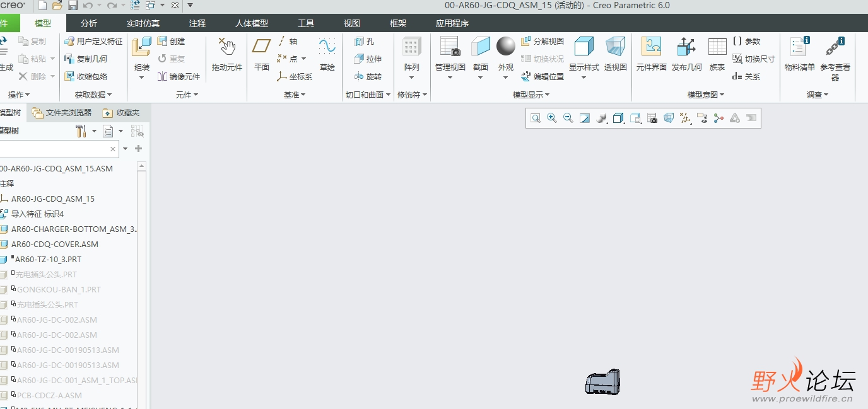
Task: Open saved orientations in graphics toolbar
Action: [x=635, y=118]
